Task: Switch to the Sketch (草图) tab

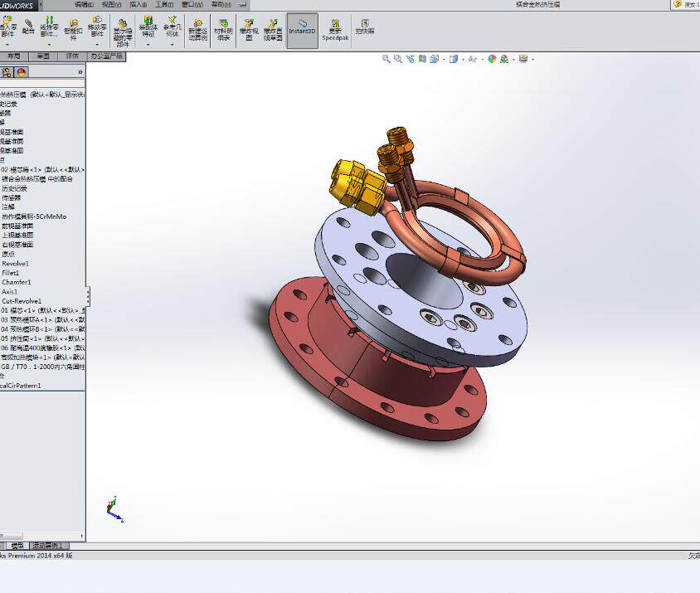Action: coord(43,56)
